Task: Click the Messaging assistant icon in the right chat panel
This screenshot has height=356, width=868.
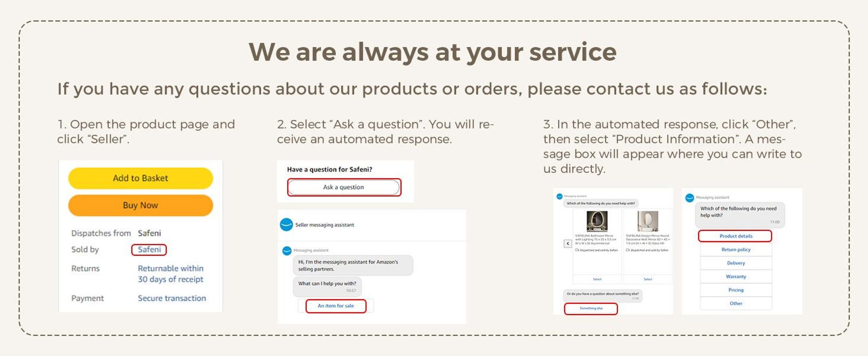Action: 690,198
